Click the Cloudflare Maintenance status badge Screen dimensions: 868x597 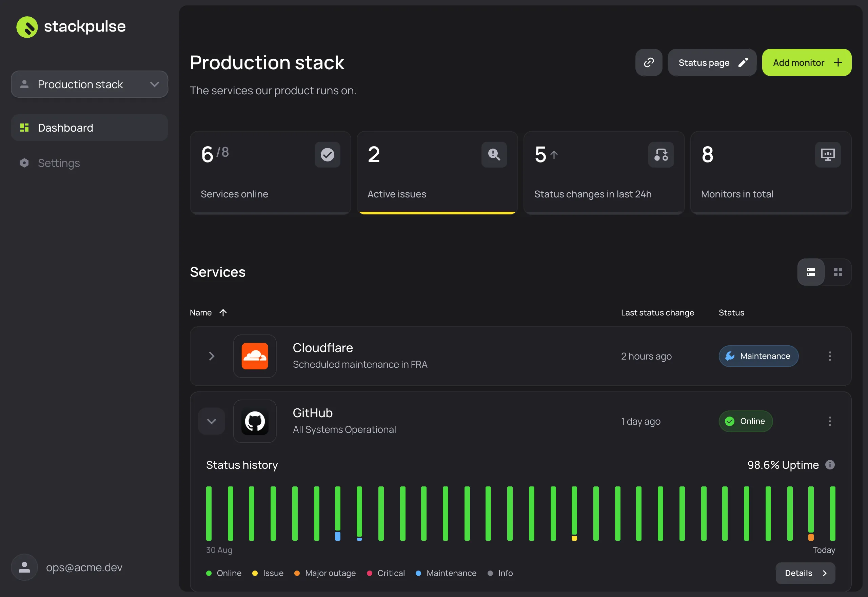(758, 356)
